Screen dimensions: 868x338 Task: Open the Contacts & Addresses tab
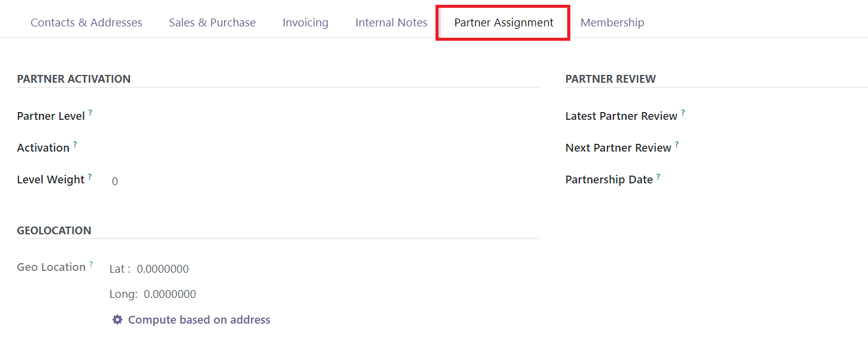click(86, 23)
